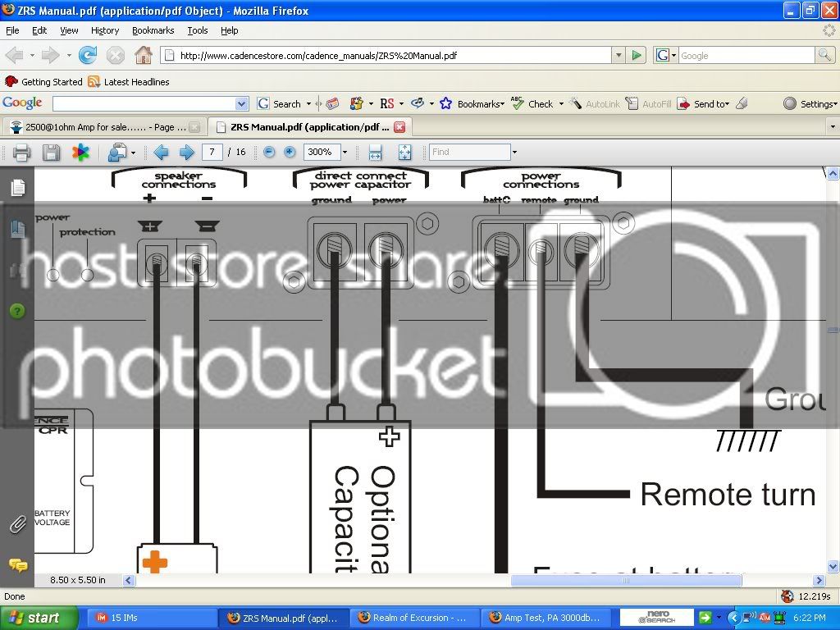840x630 pixels.
Task: Open the Comments speech bubble icon in the sidebar
Action: click(x=18, y=564)
